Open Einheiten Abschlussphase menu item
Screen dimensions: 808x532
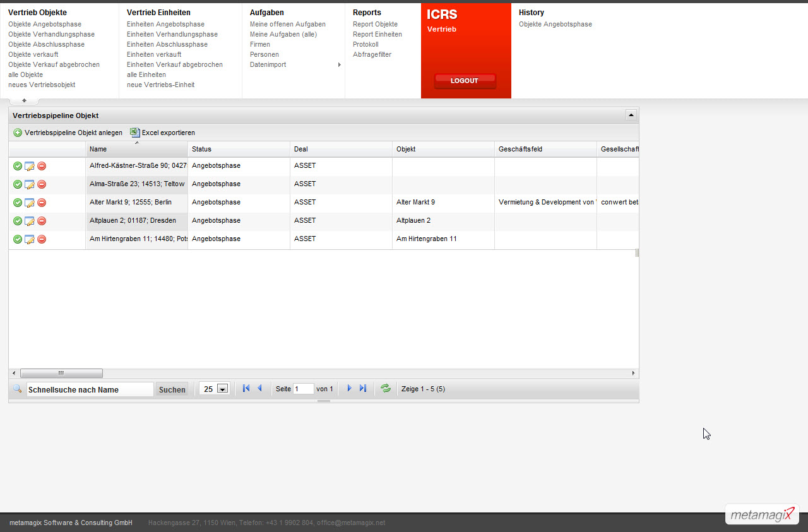click(x=167, y=44)
